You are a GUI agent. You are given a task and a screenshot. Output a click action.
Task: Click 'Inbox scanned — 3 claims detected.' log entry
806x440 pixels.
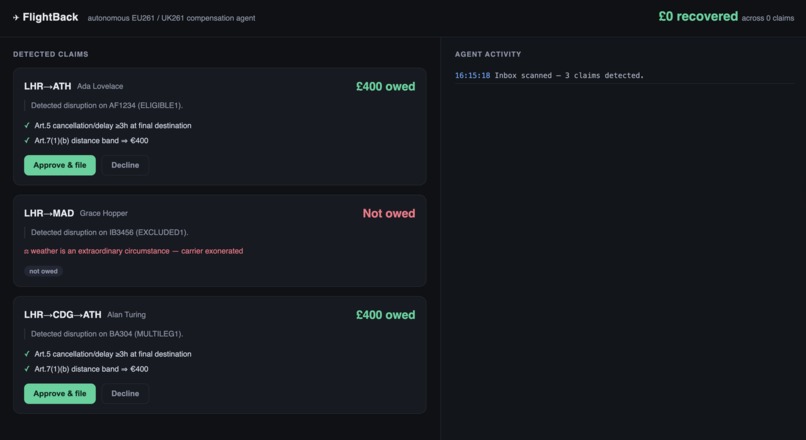[x=569, y=75]
